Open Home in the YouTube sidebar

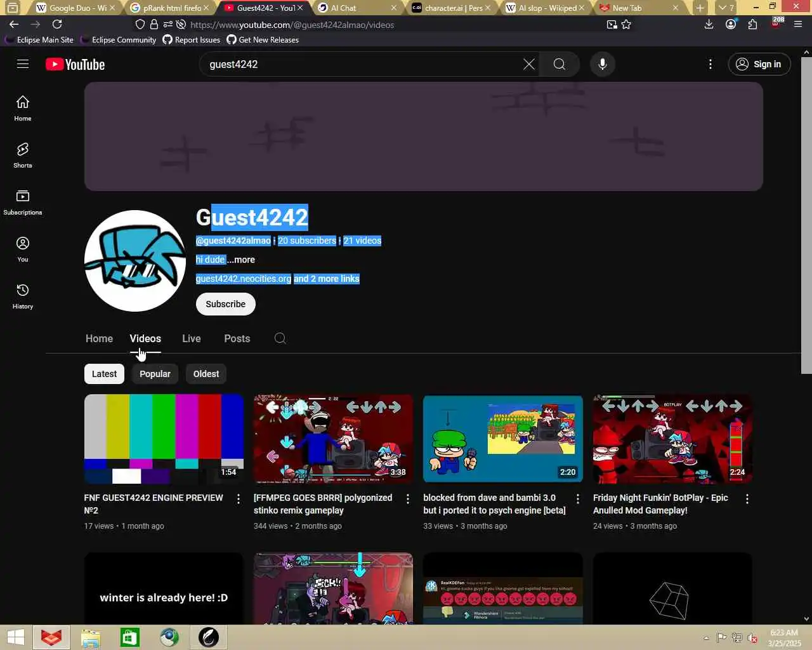pyautogui.click(x=23, y=108)
